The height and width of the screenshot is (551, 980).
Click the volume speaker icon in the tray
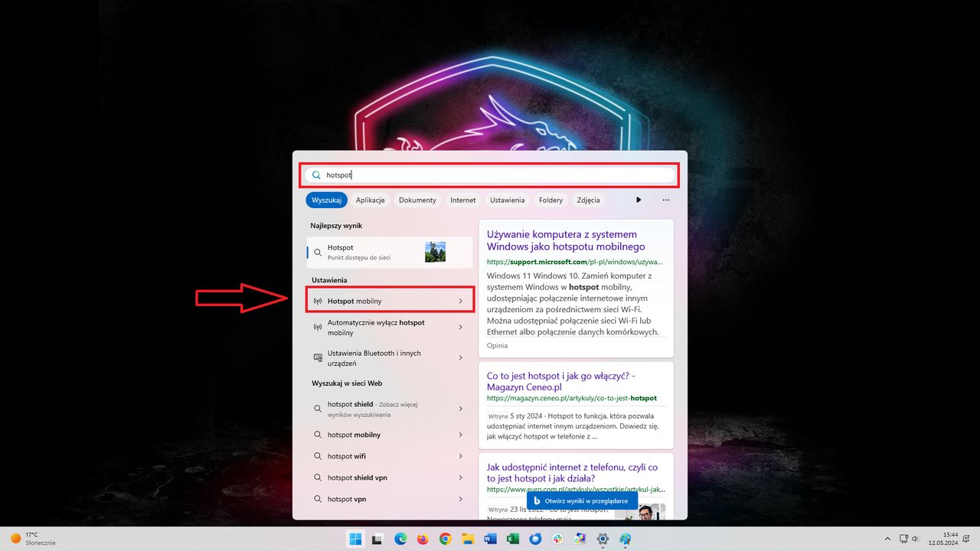[917, 539]
